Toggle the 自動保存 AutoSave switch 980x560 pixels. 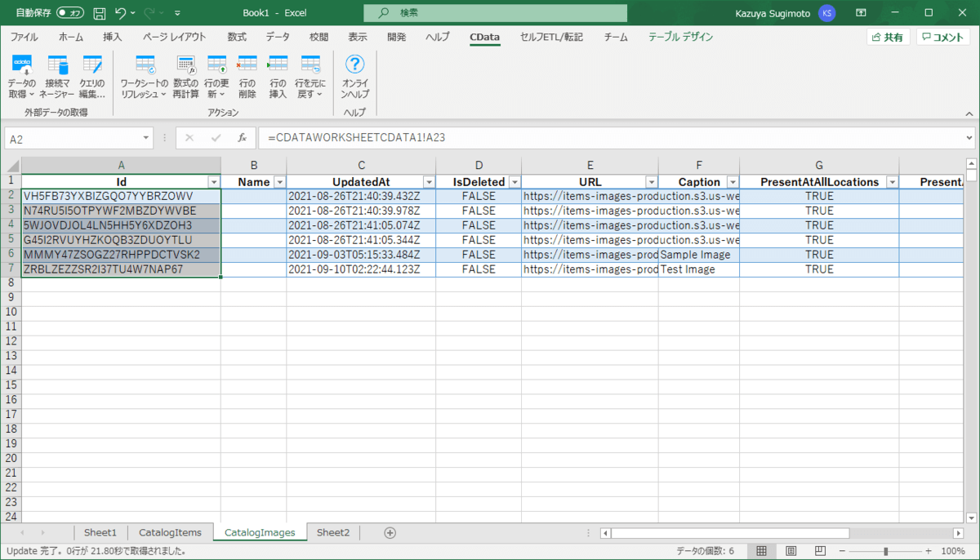coord(70,13)
